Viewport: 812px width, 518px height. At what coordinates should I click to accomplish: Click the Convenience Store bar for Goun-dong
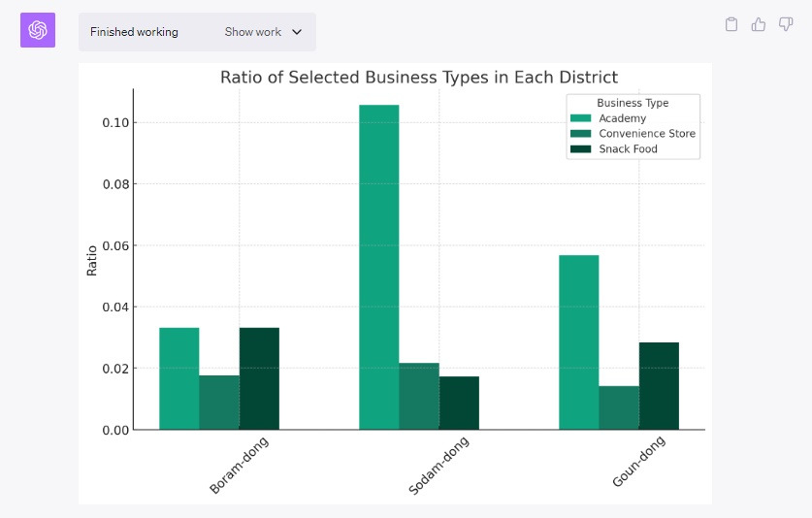point(618,407)
